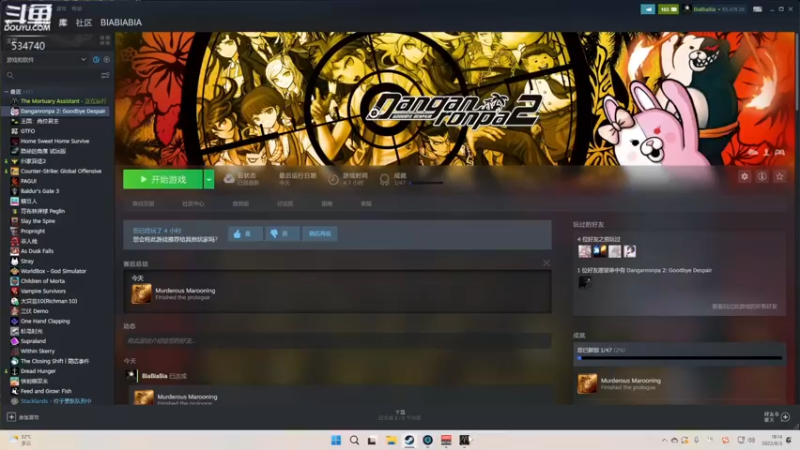Open the 客服 support link
This screenshot has height=450, width=800.
tap(366, 204)
